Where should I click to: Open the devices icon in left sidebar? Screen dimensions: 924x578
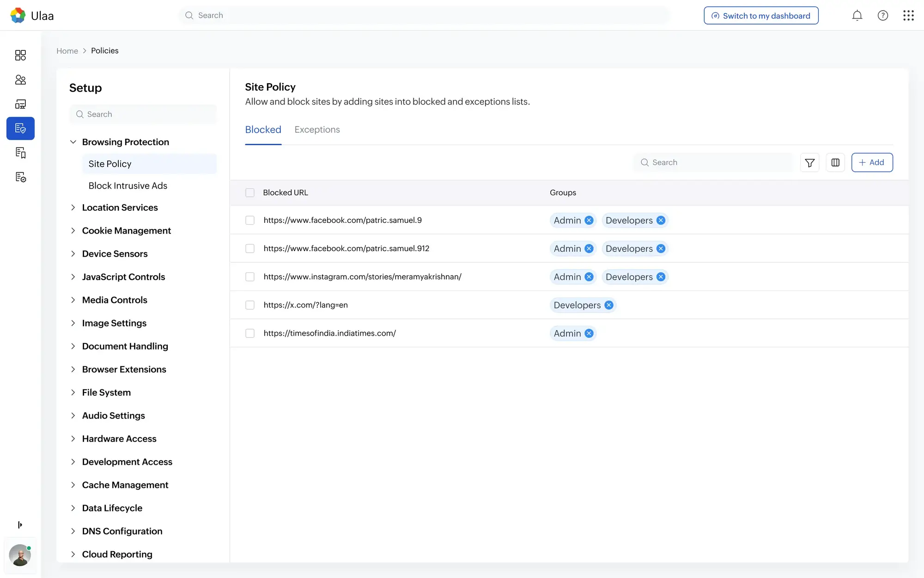[x=20, y=104]
